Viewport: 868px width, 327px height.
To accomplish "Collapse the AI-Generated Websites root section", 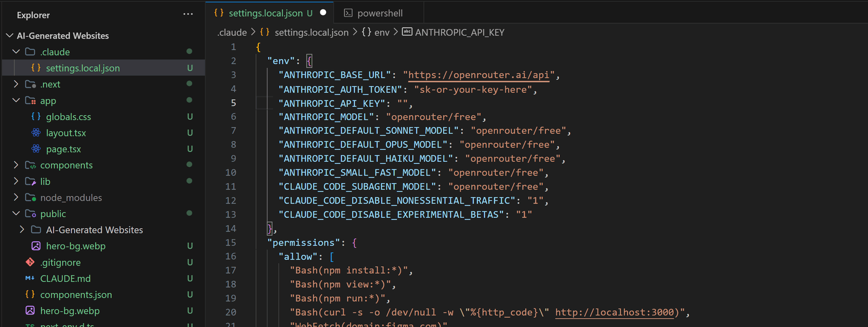I will point(10,36).
